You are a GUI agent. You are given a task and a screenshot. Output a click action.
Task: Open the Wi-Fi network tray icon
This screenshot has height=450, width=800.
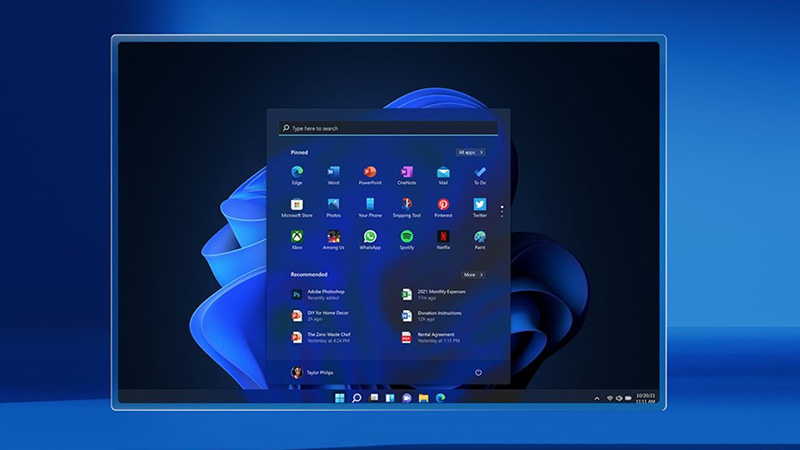(x=610, y=398)
